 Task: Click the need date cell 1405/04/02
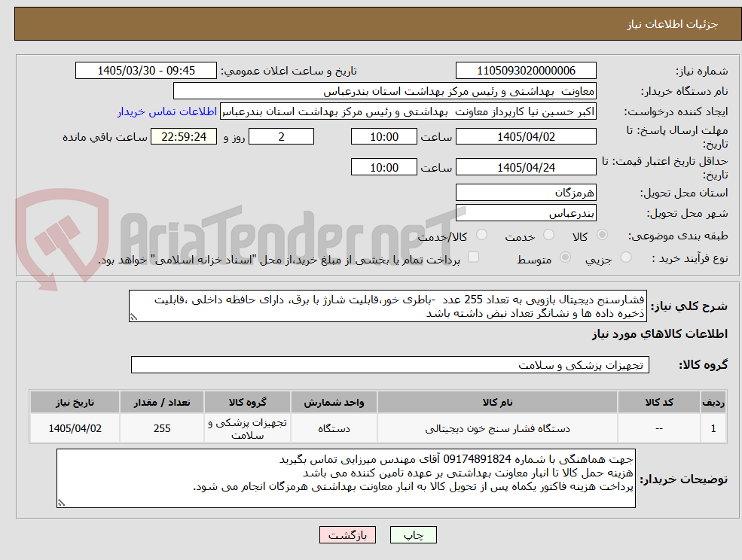75,428
